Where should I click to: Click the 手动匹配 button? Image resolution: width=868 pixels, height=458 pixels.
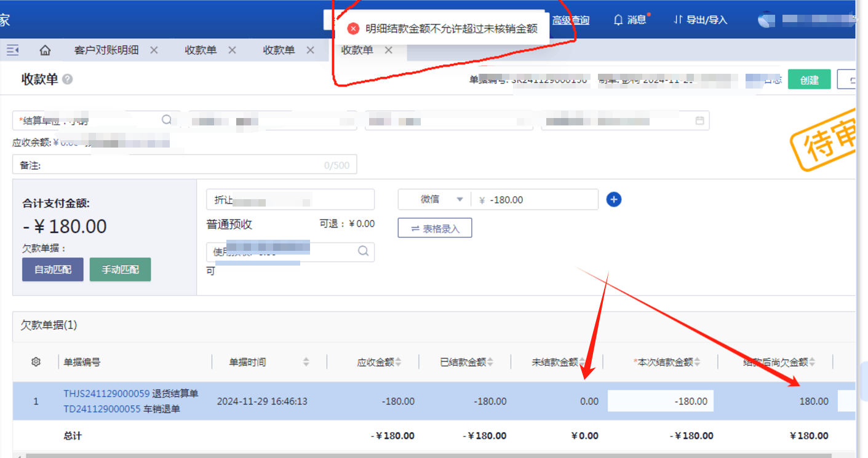pyautogui.click(x=120, y=269)
